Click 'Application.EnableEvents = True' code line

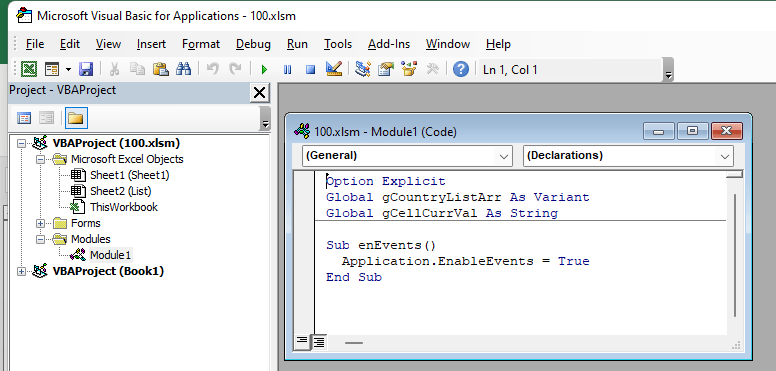(x=465, y=261)
